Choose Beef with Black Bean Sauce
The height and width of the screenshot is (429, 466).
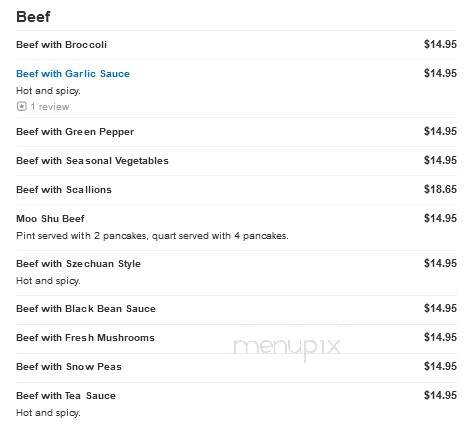(x=86, y=309)
